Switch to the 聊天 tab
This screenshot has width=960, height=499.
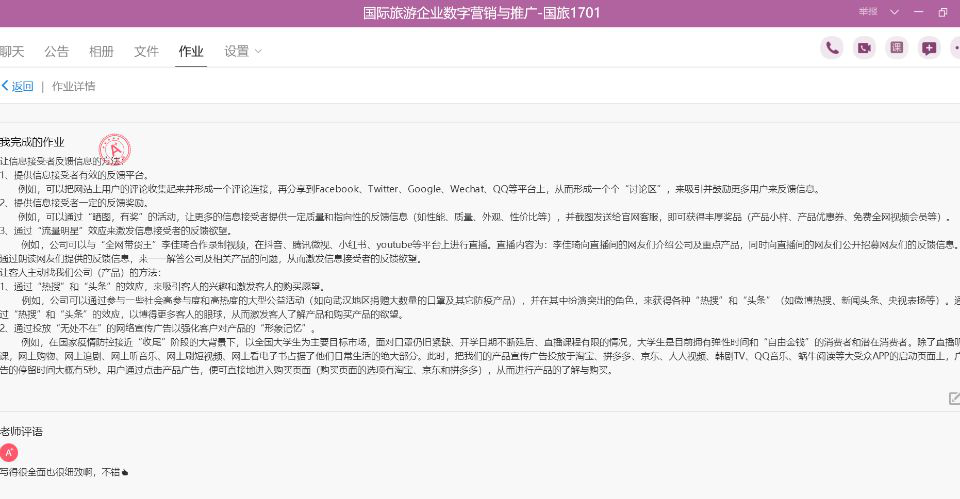[x=12, y=51]
